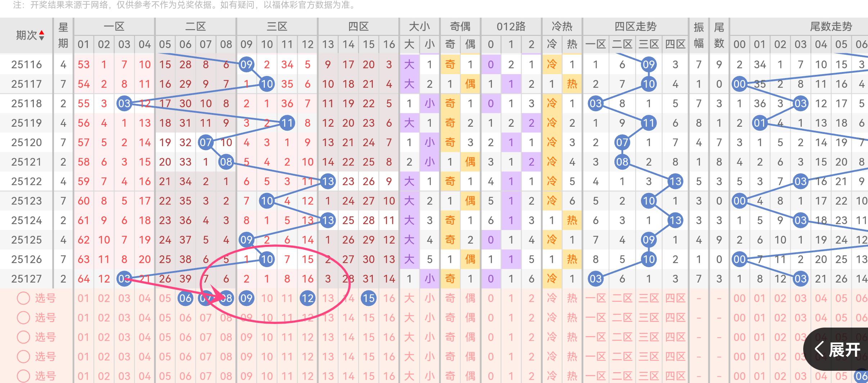Click the chevron arrow on 展开 button
Image resolution: width=868 pixels, height=383 pixels.
[819, 350]
